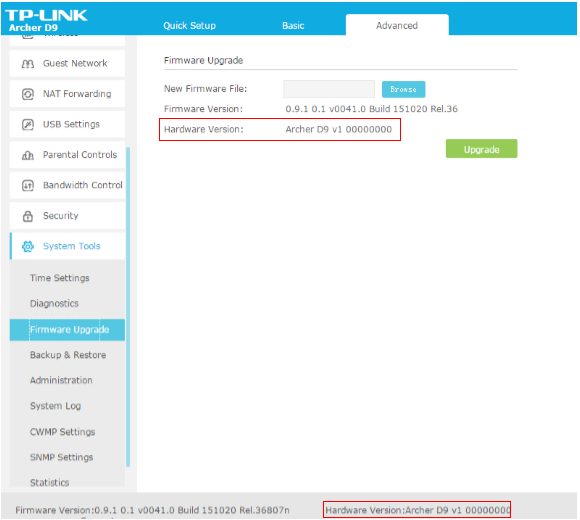The width and height of the screenshot is (580, 520).
Task: Click the Parental Controls icon
Action: coord(28,155)
